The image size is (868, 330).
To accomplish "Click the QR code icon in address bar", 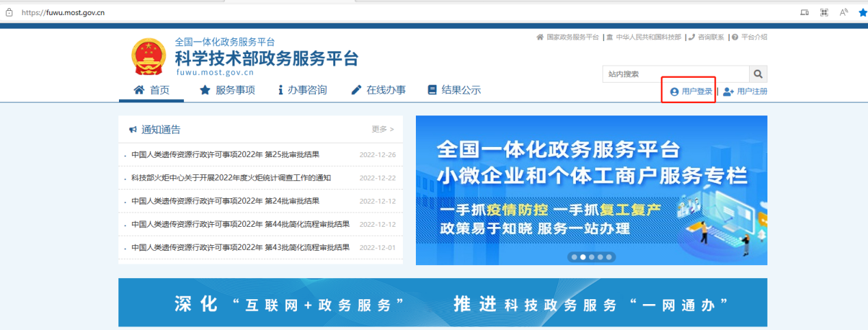I will pyautogui.click(x=824, y=12).
